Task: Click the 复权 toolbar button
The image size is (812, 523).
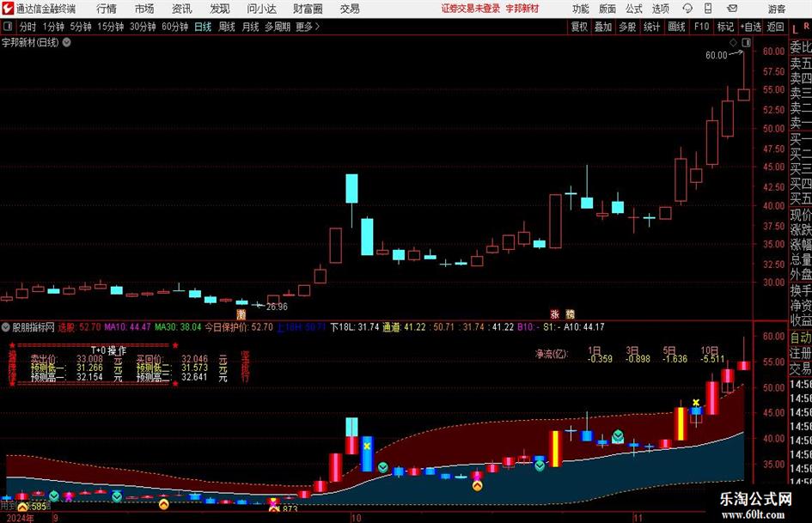Action: [x=579, y=27]
